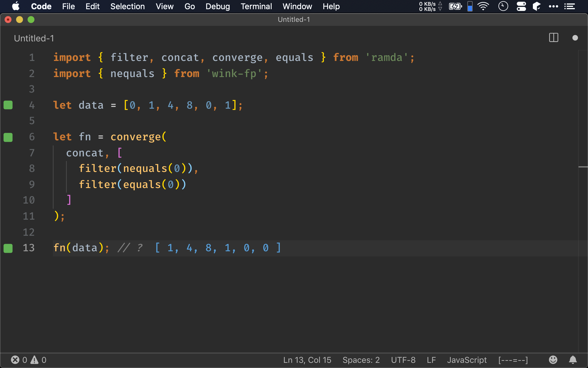Change indentation via Spaces: 2
588x368 pixels.
[361, 360]
